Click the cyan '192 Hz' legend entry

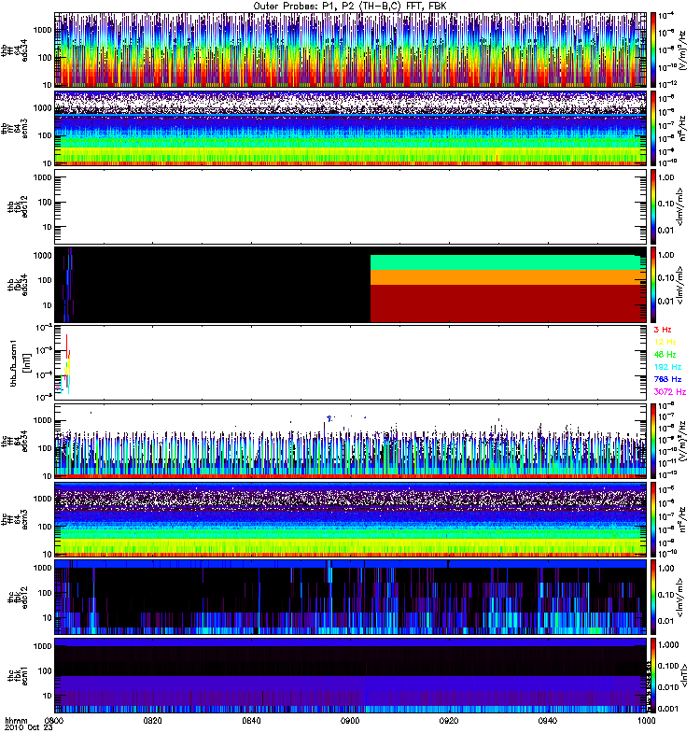pyautogui.click(x=667, y=367)
